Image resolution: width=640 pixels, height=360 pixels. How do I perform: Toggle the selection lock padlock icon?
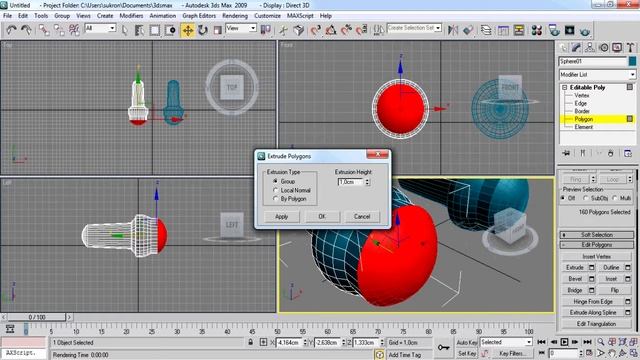[x=251, y=342]
